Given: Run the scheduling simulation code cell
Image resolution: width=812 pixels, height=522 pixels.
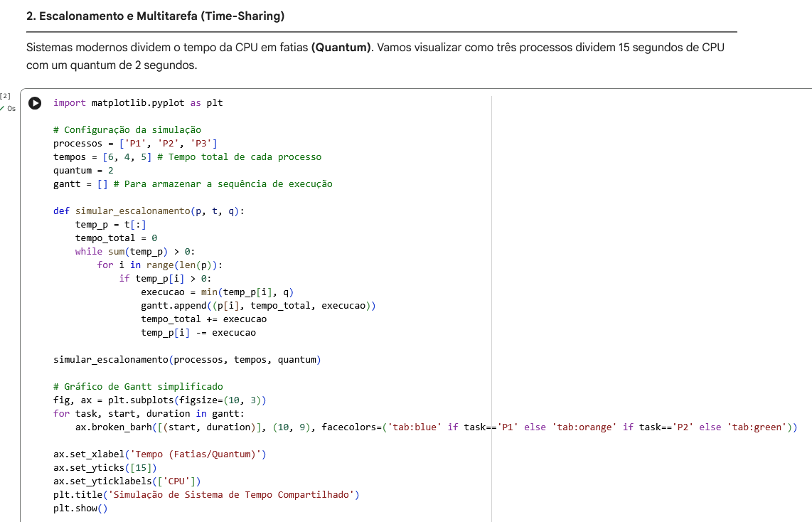Looking at the screenshot, I should point(34,104).
